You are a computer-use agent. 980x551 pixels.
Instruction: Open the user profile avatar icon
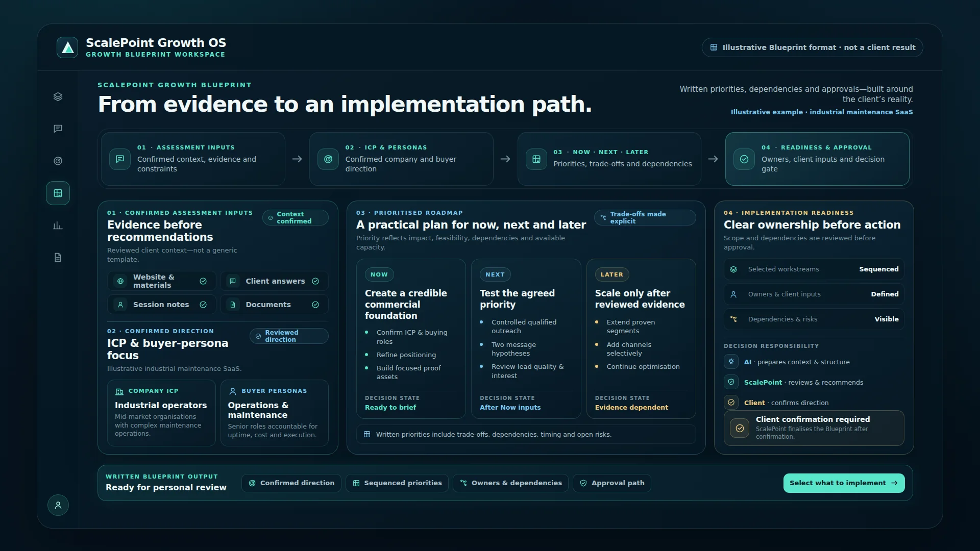coord(58,505)
